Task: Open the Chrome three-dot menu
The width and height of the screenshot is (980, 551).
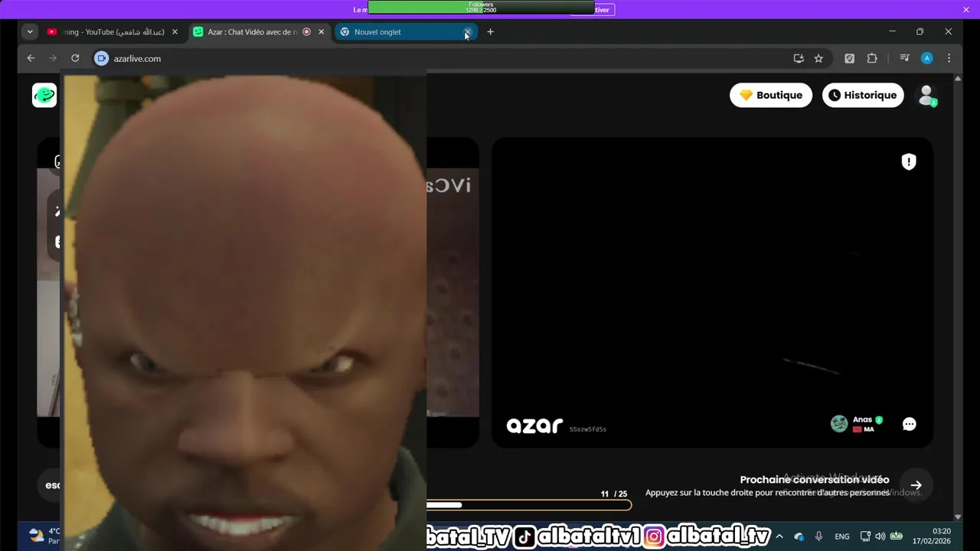Action: click(x=949, y=58)
